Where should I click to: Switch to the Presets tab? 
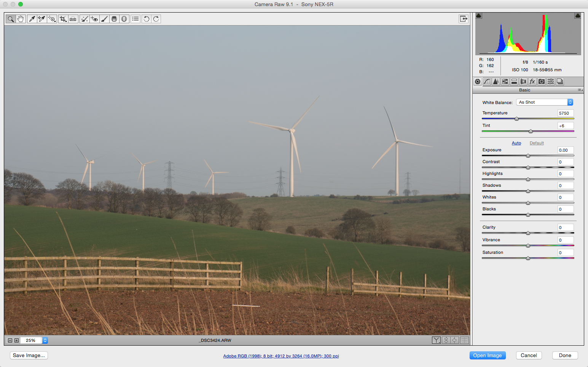coord(551,82)
